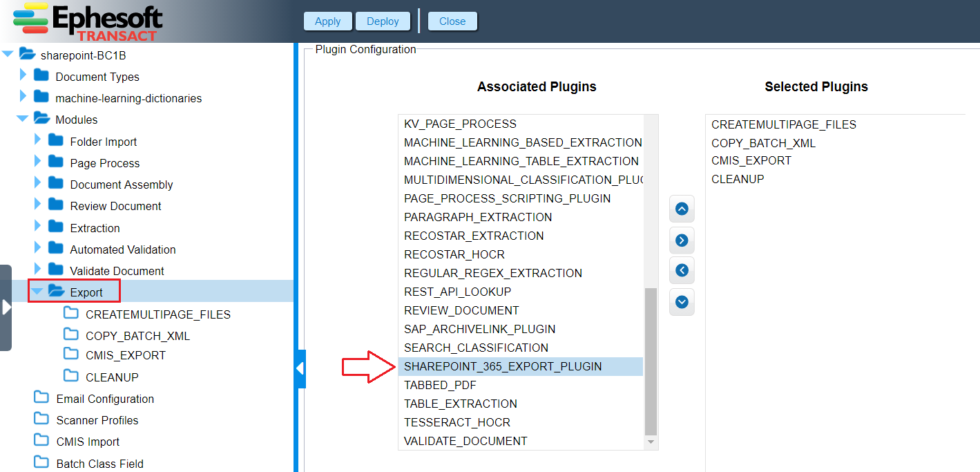Viewport: 980px width, 472px height.
Task: Click the Close button in toolbar
Action: point(452,21)
